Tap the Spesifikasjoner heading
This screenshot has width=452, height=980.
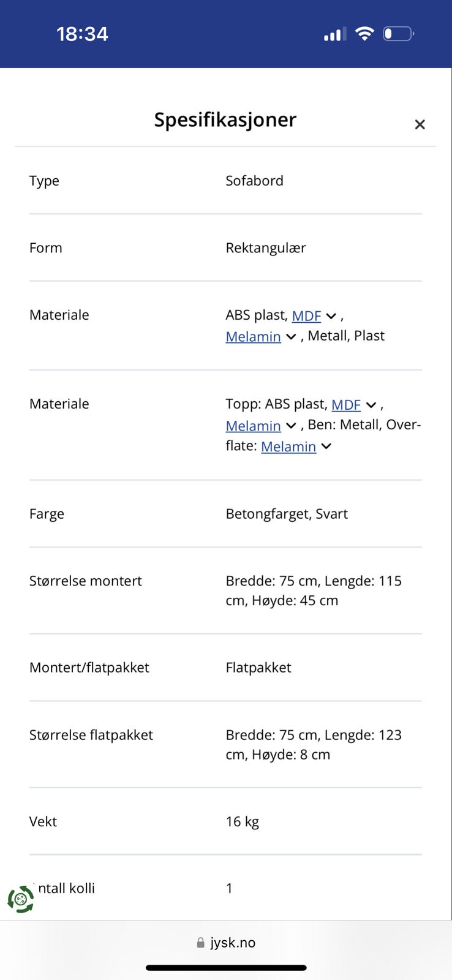[x=225, y=119]
